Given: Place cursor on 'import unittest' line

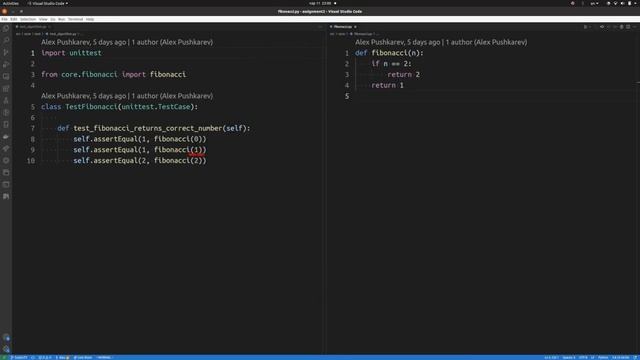Looking at the screenshot, I should point(71,53).
